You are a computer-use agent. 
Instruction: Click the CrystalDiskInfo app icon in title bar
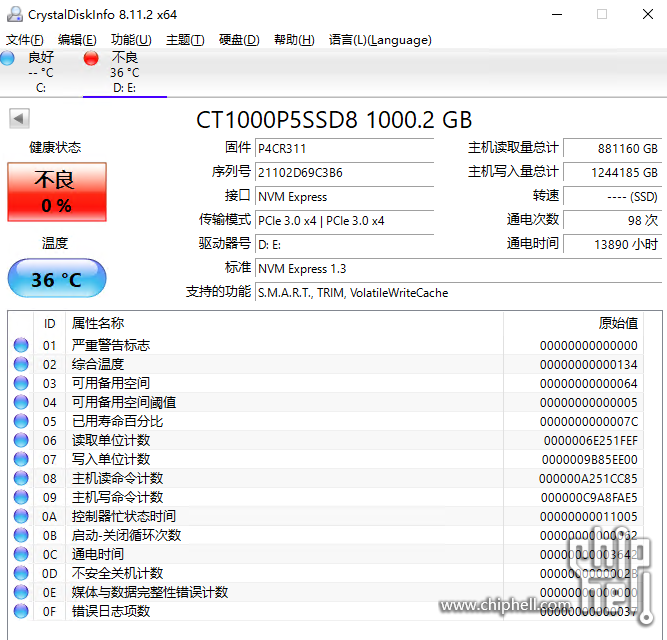14,14
